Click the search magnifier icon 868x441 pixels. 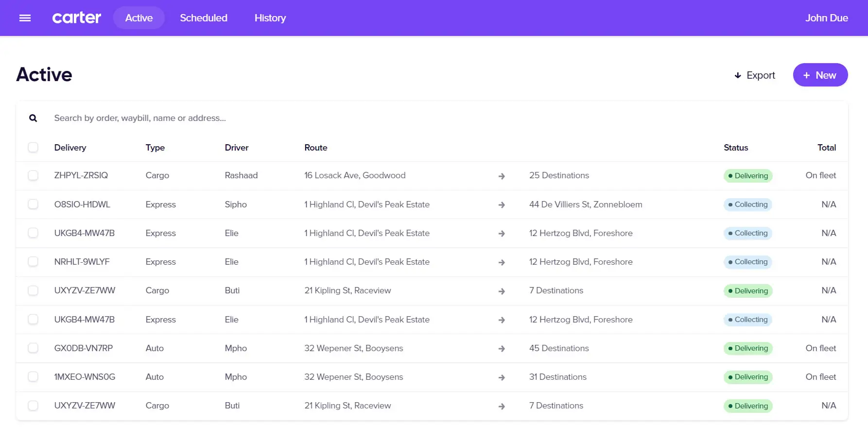(x=33, y=118)
